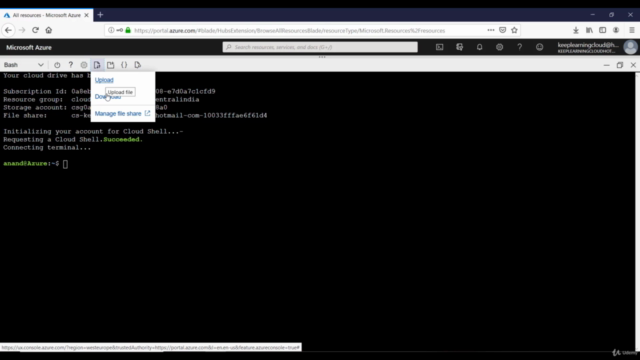Image resolution: width=640 pixels, height=360 pixels.
Task: Restart the Cloud Shell with power icon
Action: [57, 65]
